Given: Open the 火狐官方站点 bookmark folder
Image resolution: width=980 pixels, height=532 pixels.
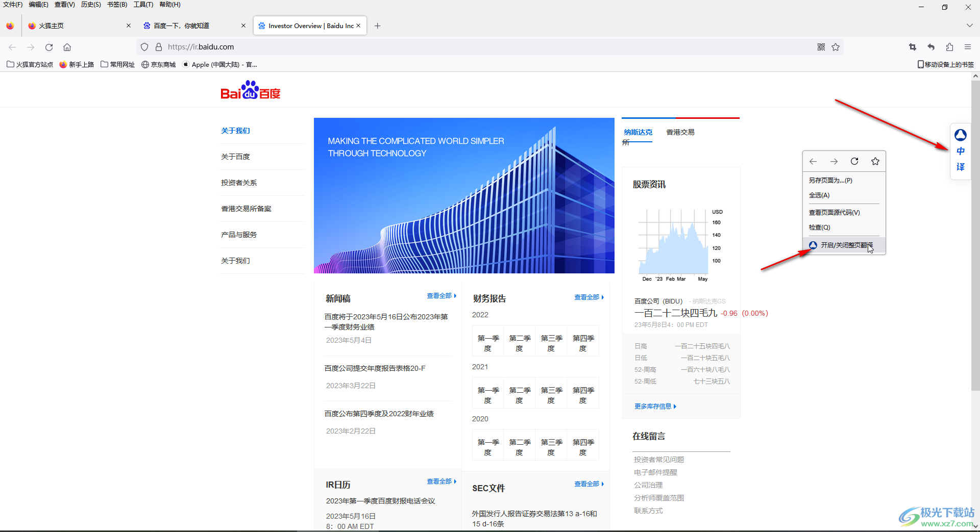Looking at the screenshot, I should pos(30,64).
